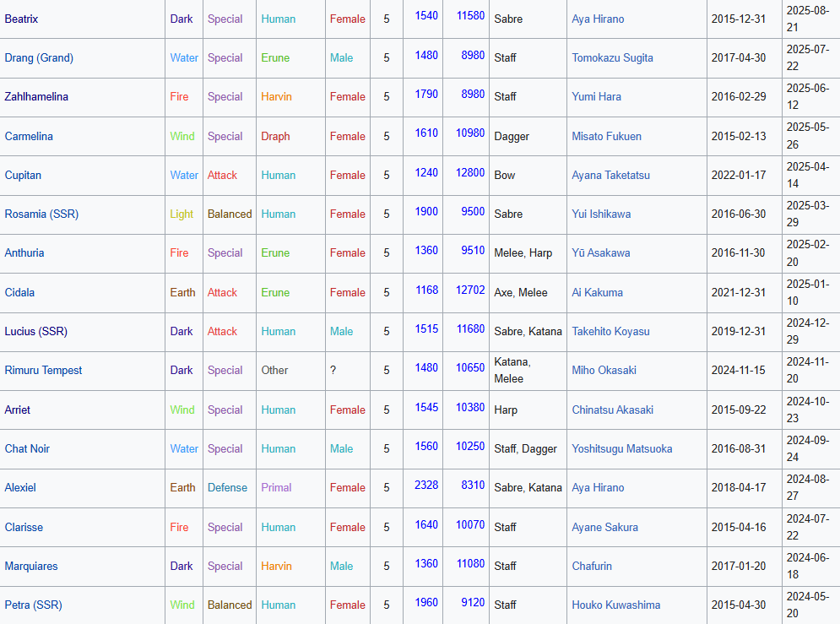The height and width of the screenshot is (624, 840).
Task: Click HP value 12702 for Cidala
Action: pyautogui.click(x=470, y=290)
